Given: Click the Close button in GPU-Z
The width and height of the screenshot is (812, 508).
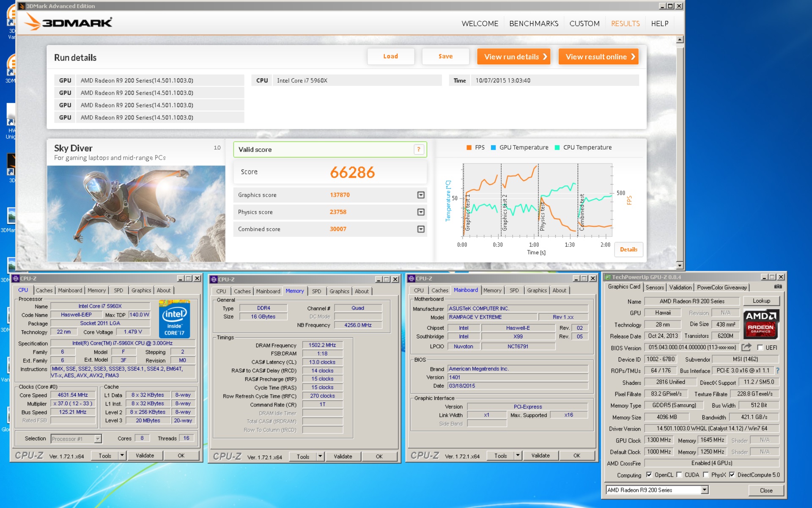Looking at the screenshot, I should click(x=766, y=490).
